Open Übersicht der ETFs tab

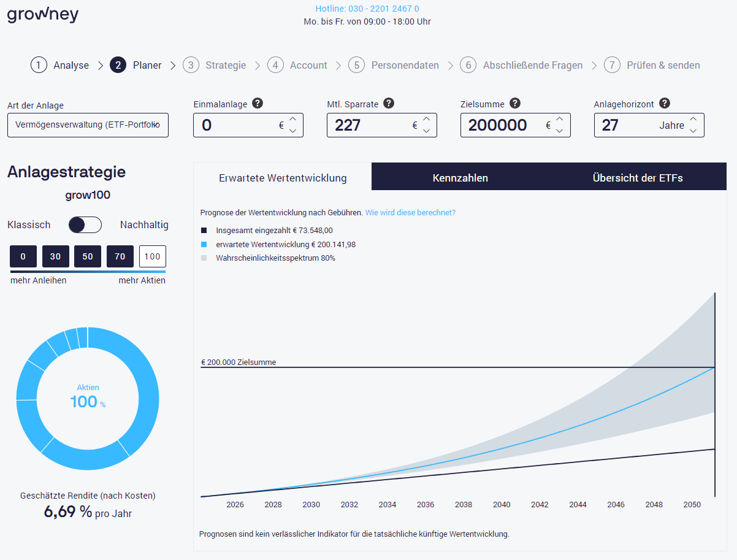point(637,178)
